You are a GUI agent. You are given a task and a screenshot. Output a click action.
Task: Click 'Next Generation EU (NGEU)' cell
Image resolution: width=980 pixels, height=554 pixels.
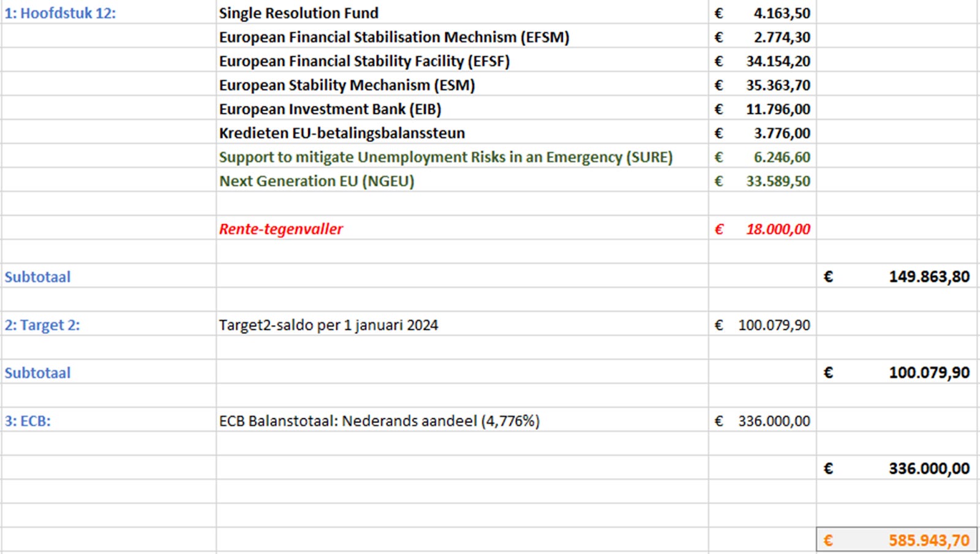point(462,181)
